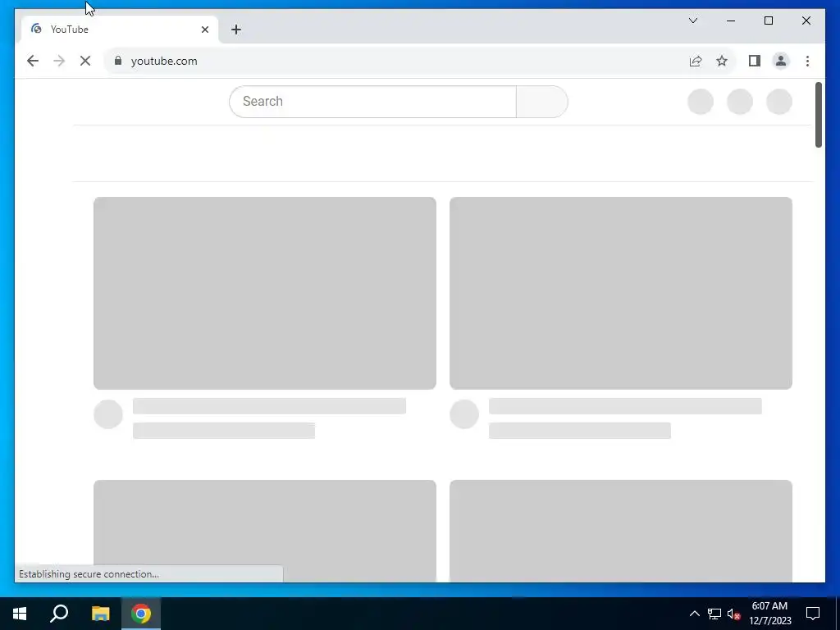The image size is (840, 630).
Task: Open Windows taskbar search
Action: tap(59, 614)
